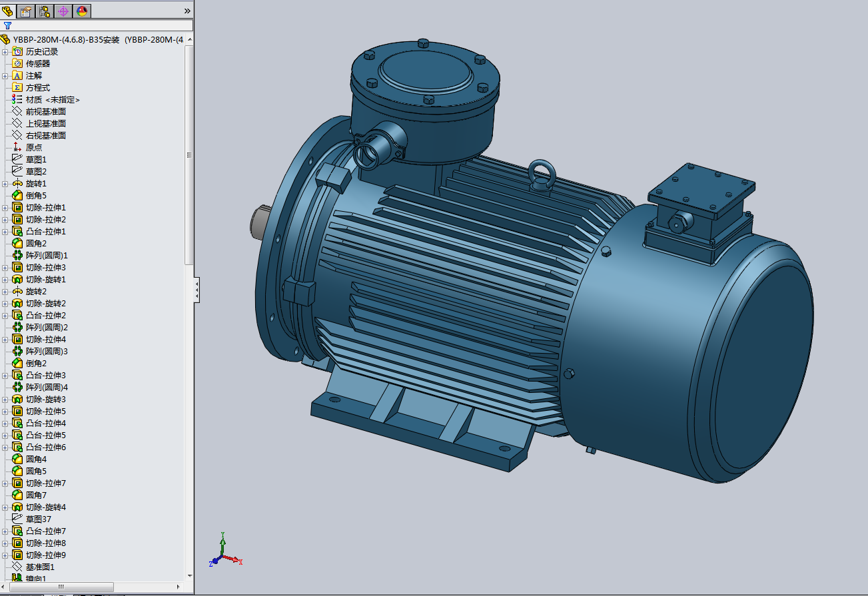Click the 材质 material icon
Screen dimensions: 868x596
pyautogui.click(x=18, y=99)
